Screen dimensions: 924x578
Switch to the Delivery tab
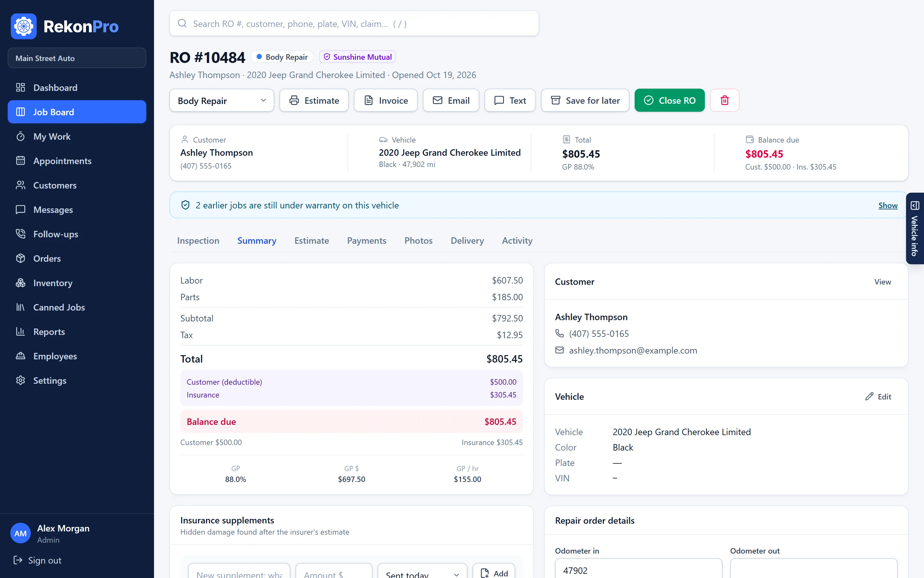(x=467, y=241)
